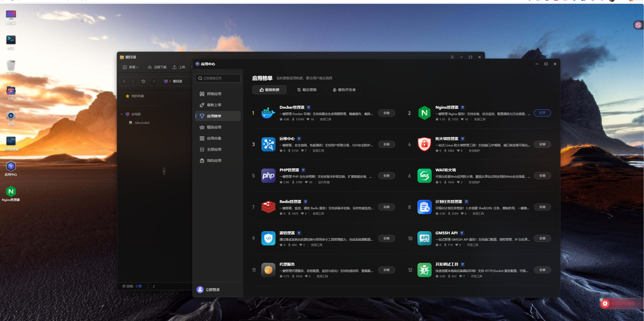The width and height of the screenshot is (644, 321).
Task: Open the 源管理器 app icon
Action: (x=268, y=238)
